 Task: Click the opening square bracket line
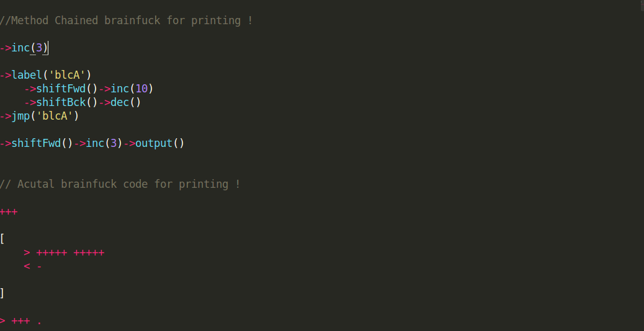2,239
